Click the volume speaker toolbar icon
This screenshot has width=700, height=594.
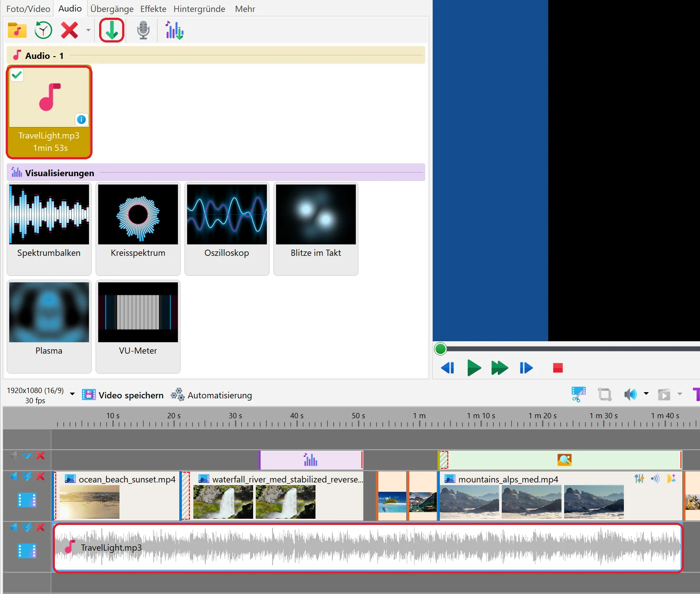[630, 394]
